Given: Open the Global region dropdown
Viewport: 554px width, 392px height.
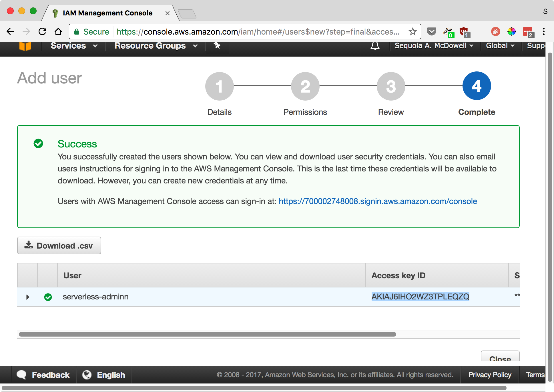Looking at the screenshot, I should tap(500, 46).
